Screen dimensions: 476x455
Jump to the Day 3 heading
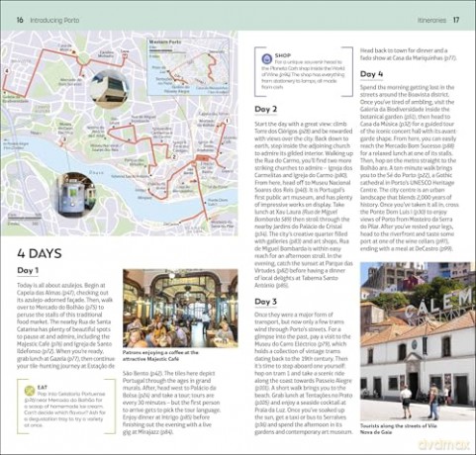tap(265, 302)
